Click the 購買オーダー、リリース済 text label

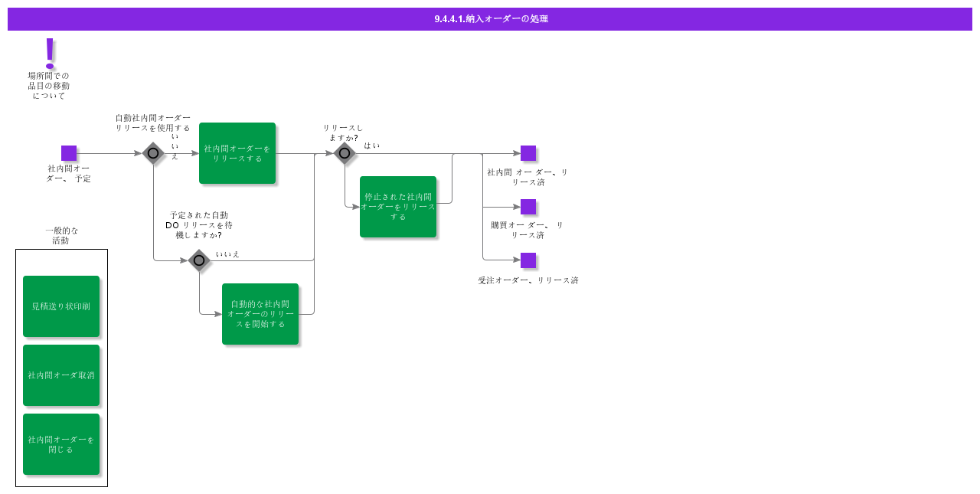(x=528, y=230)
